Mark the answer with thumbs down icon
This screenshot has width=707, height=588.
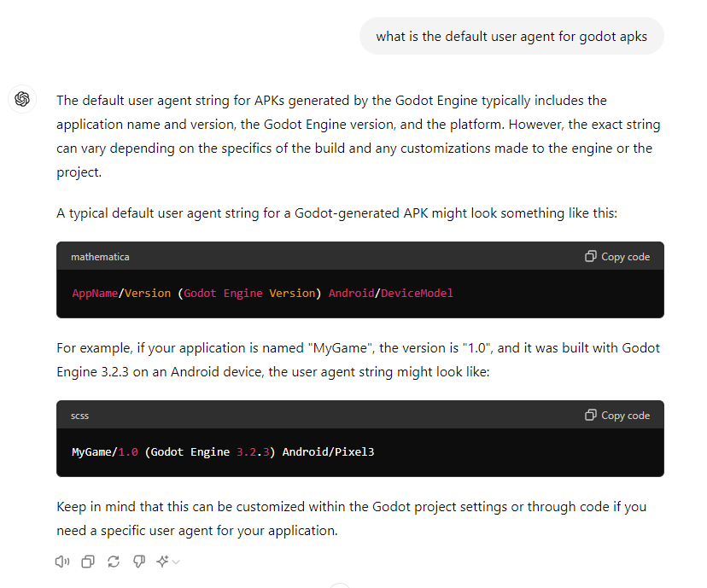coord(139,562)
